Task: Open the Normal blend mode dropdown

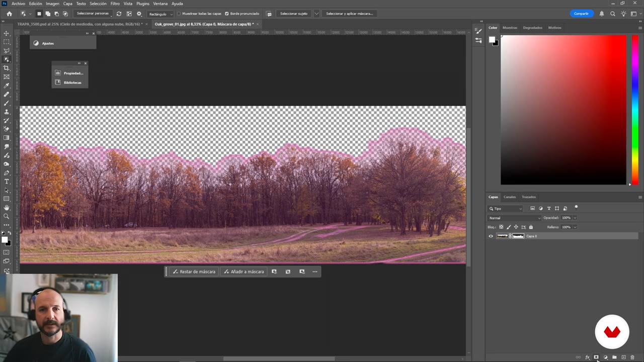Action: (514, 218)
